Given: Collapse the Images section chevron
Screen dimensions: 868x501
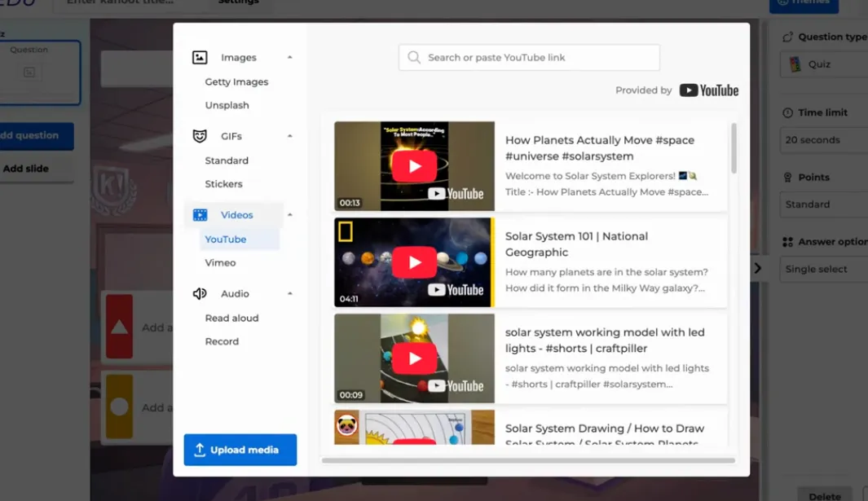Looking at the screenshot, I should coord(290,58).
